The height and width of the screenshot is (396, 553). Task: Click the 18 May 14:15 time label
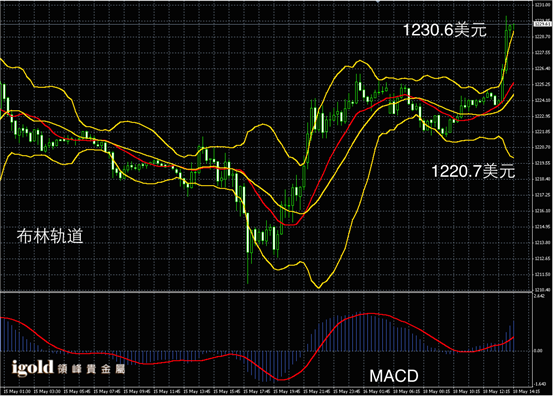pos(526,391)
